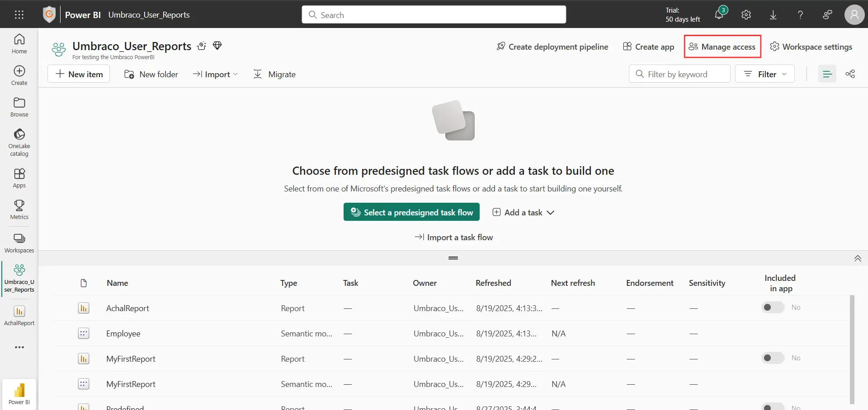Screen dimensions: 868x410
Task: Click the workspace settings icon beside the title
Action: (x=202, y=46)
